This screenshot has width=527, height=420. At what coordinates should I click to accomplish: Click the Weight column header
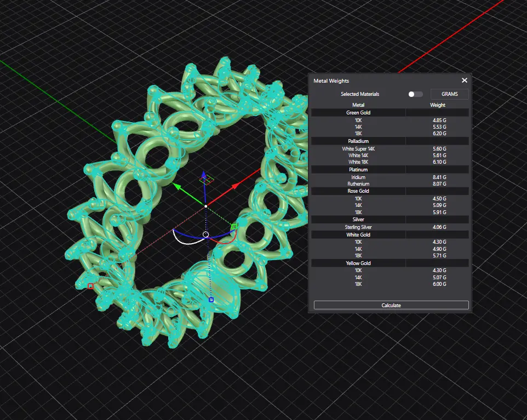[438, 105]
